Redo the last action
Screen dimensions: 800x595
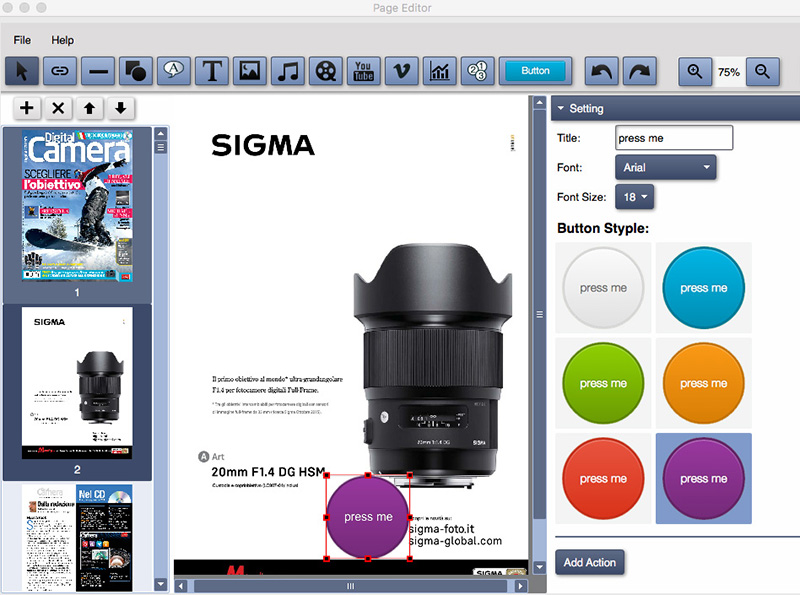click(639, 71)
